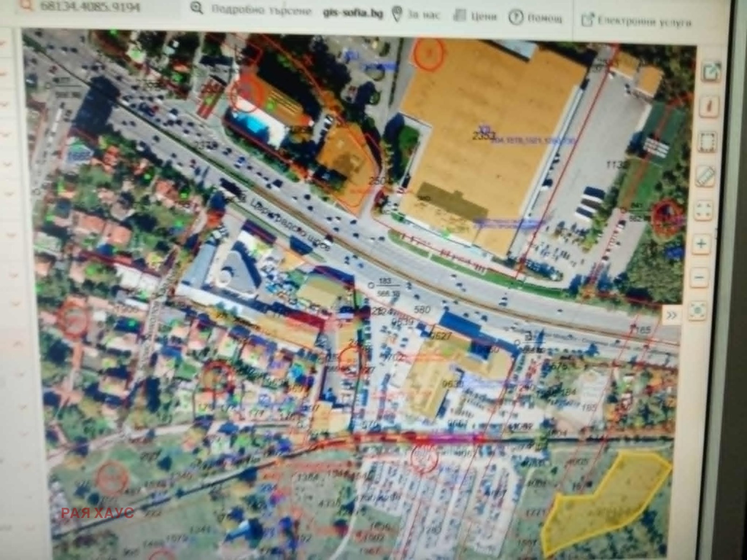Open the Цени prices page
The width and height of the screenshot is (747, 560).
(x=475, y=16)
